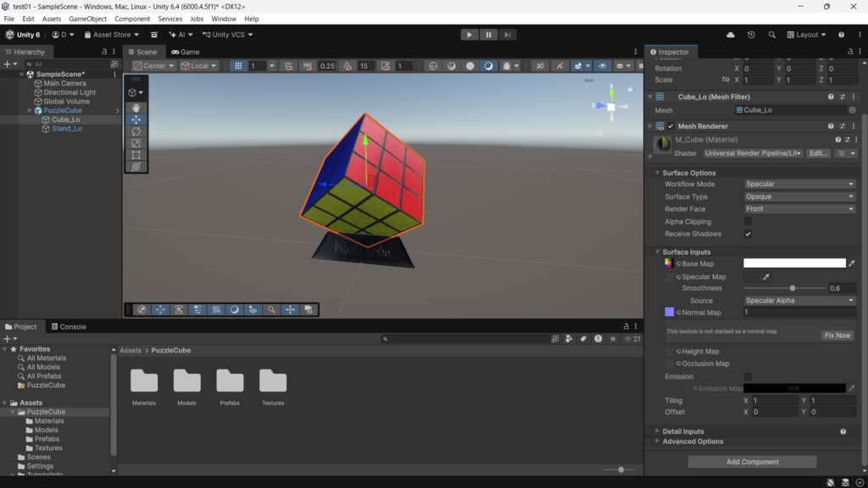Open the AI toolbar button
Image resolution: width=868 pixels, height=488 pixels.
tap(181, 34)
